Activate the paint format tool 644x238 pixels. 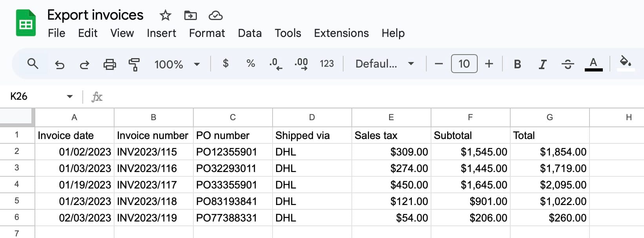tap(134, 64)
